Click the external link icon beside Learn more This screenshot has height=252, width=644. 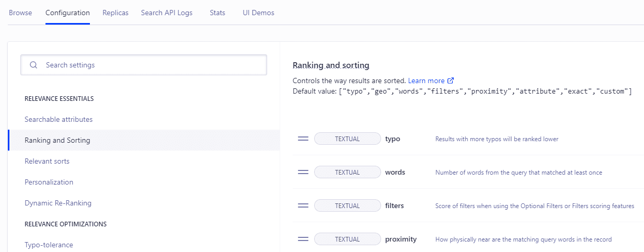tap(451, 81)
